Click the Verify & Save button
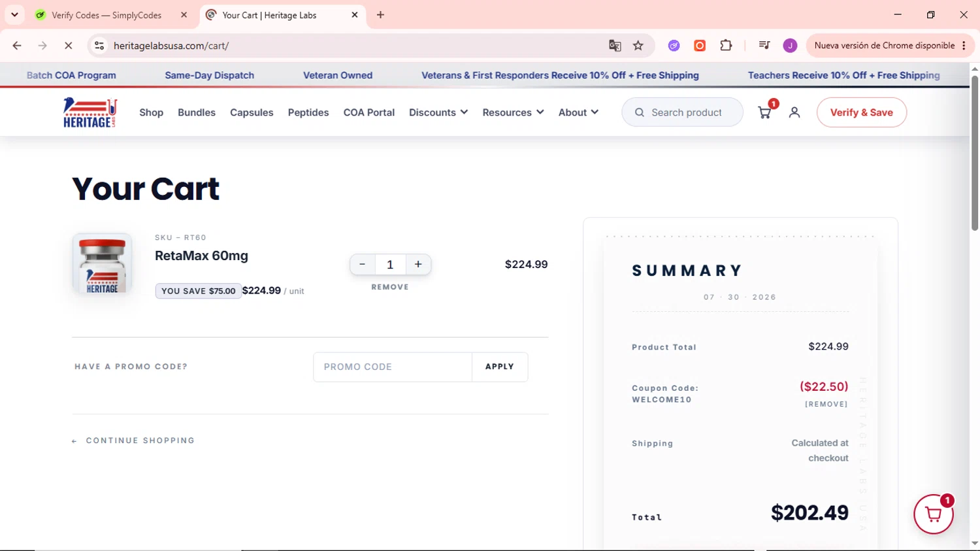The height and width of the screenshot is (551, 980). [862, 112]
